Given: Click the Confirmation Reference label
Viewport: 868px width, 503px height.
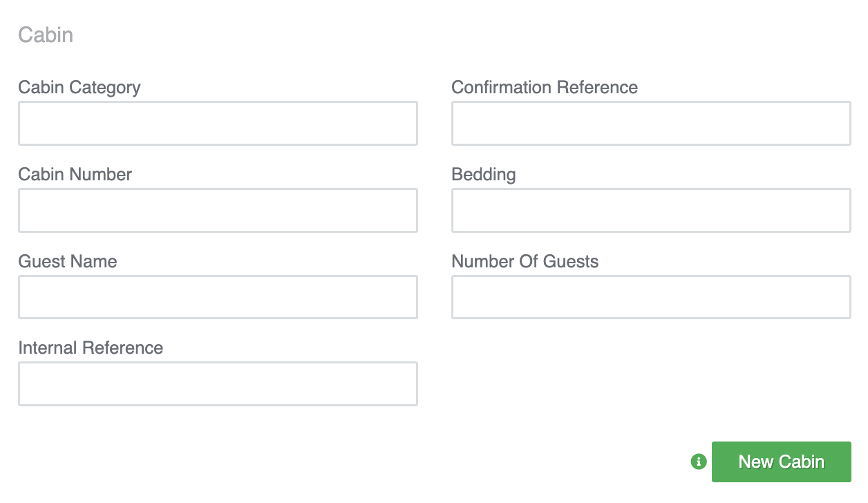Looking at the screenshot, I should 545,88.
